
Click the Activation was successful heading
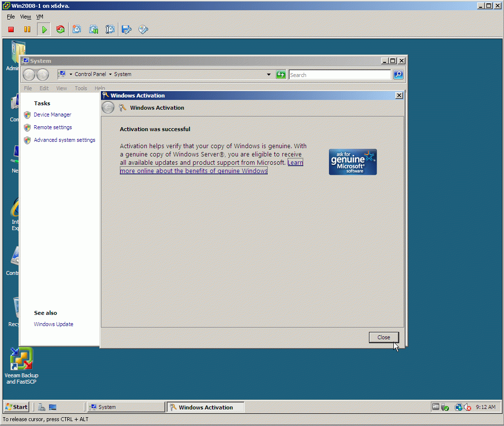(155, 129)
